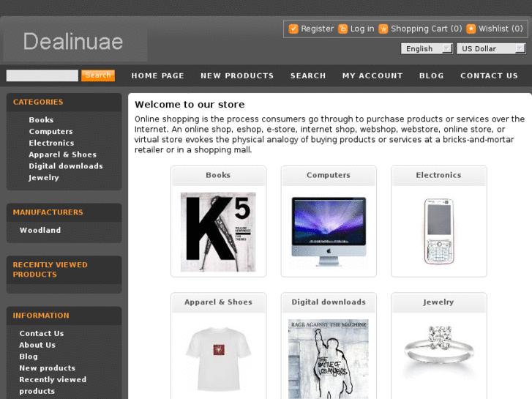
Task: Click the Welcome to our store heading
Action: tap(190, 105)
